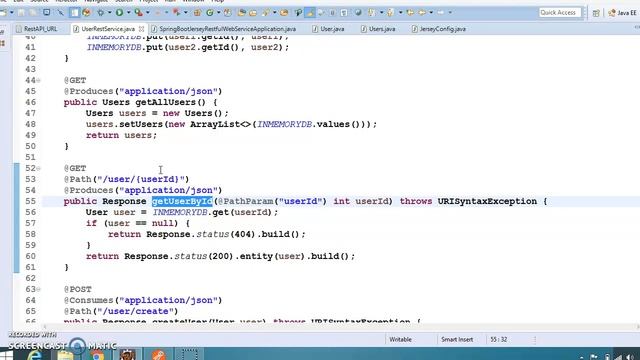Open File Explorer from taskbar

pyautogui.click(x=65, y=355)
